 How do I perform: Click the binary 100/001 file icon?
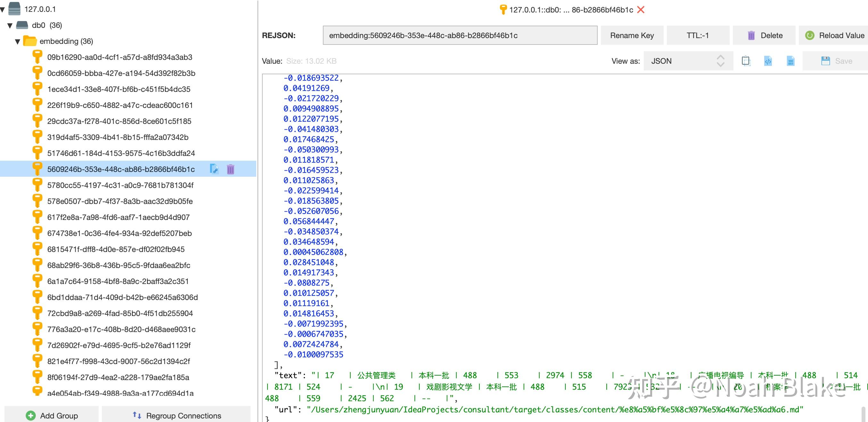(790, 61)
